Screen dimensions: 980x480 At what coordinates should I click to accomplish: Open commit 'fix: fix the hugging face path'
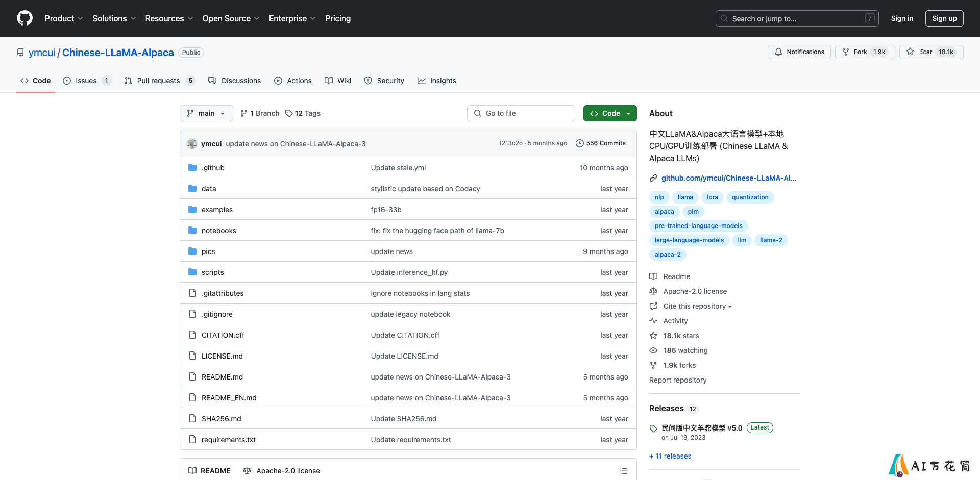(x=437, y=231)
